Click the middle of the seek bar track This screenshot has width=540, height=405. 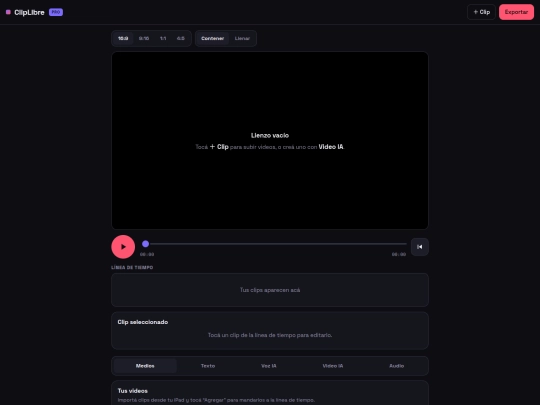coord(274,244)
